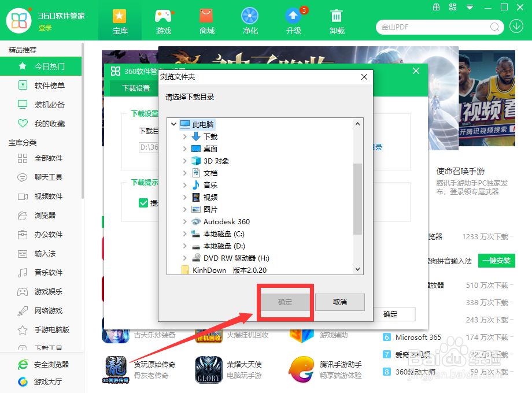Select 此电脑 root item
Screen dimensions: 532x393
197,124
